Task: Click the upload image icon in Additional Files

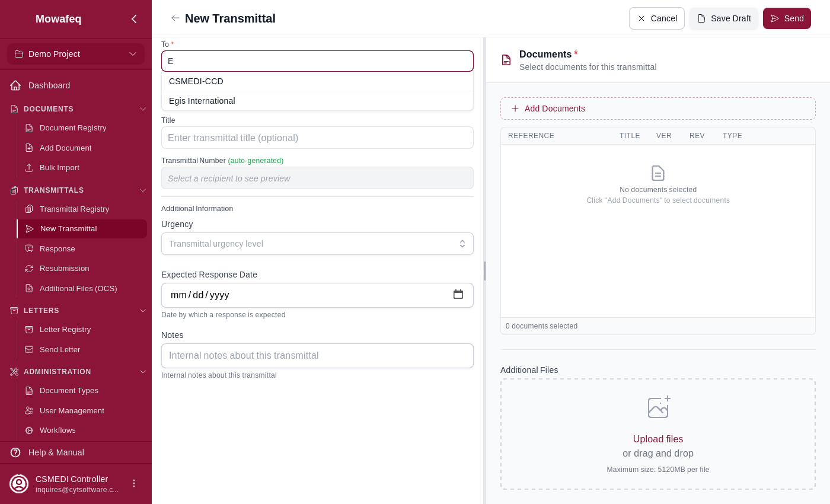Action: [x=658, y=407]
